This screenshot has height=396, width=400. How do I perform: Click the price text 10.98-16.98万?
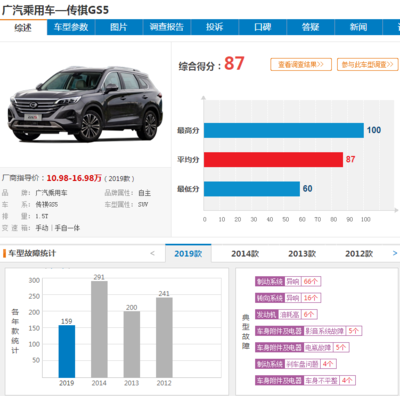click(74, 178)
